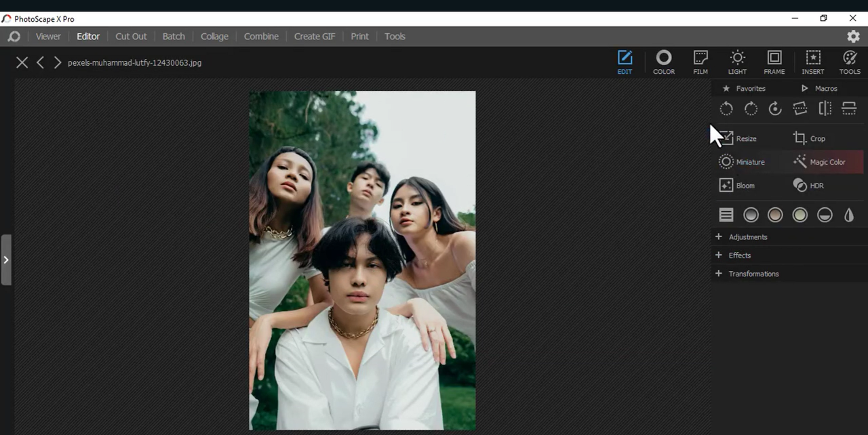Screen dimensions: 868x435
Task: Flip the image vertically
Action: 849,108
